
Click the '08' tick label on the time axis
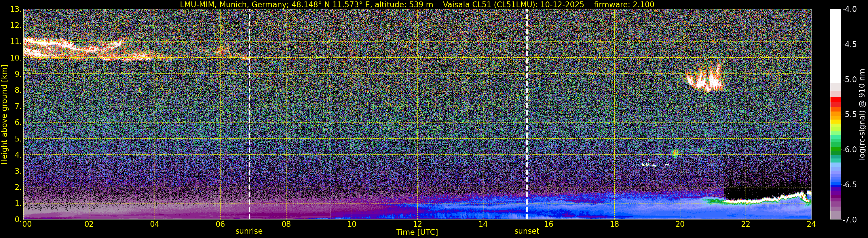(x=286, y=224)
